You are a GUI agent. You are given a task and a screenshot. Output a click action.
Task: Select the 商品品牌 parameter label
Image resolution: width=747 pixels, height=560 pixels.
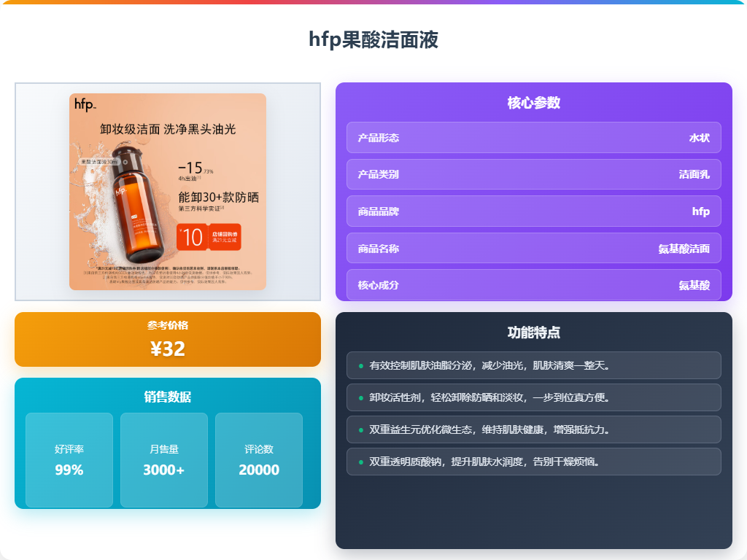click(379, 211)
